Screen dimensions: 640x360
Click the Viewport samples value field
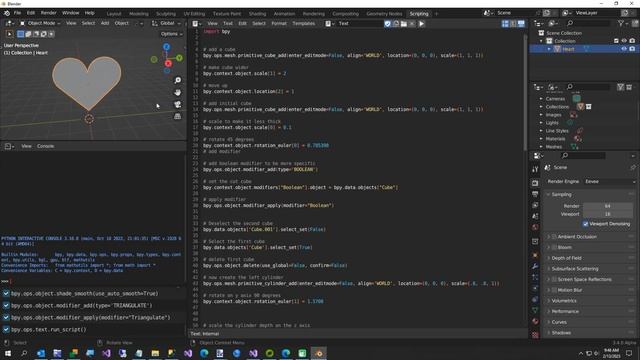click(607, 214)
